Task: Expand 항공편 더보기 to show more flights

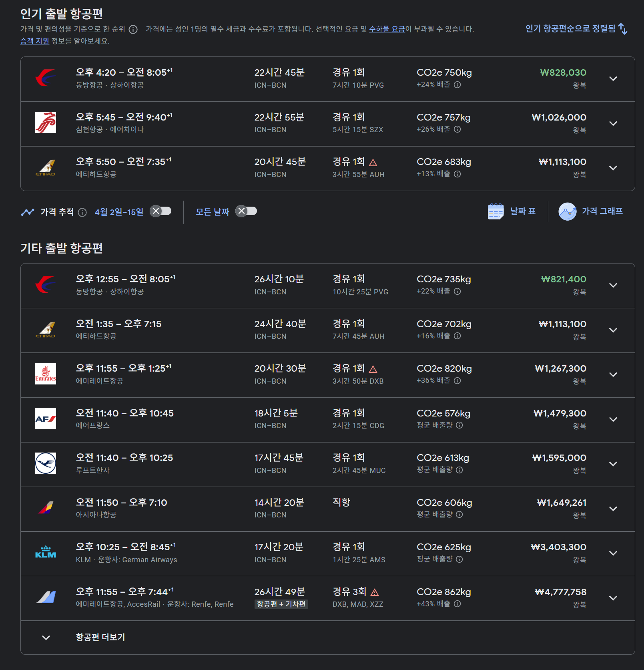Action: pyautogui.click(x=327, y=638)
